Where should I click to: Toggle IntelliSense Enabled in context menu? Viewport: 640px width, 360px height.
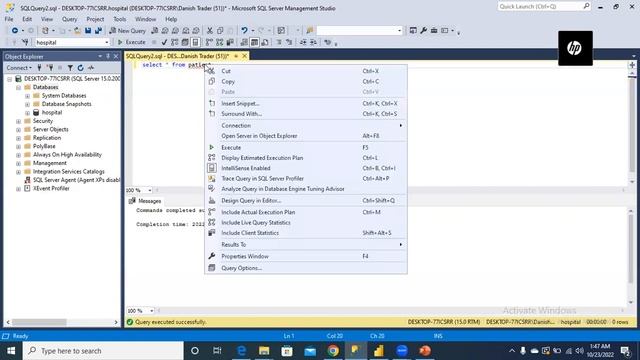point(306,168)
